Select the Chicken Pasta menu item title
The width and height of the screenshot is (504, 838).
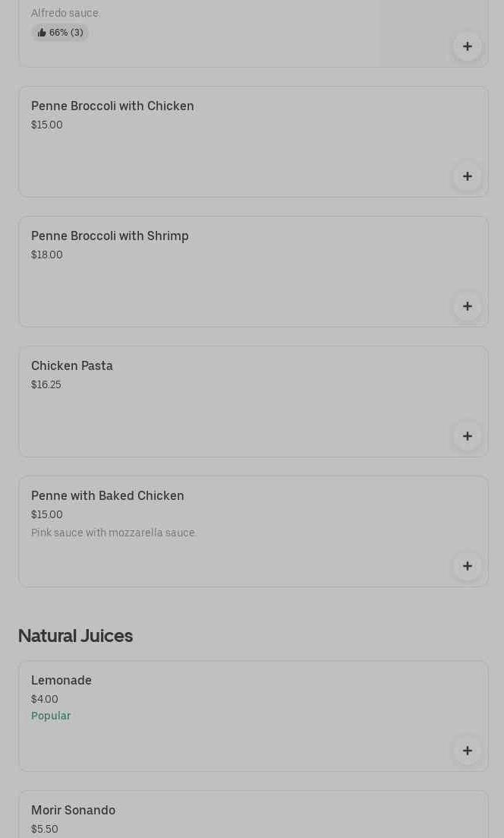click(72, 366)
